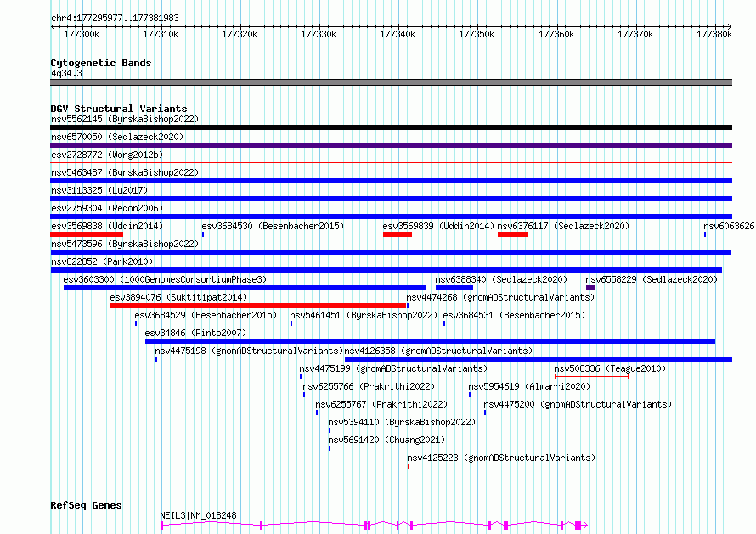This screenshot has height=534, width=756.
Task: Open esv3894076 (Suktitipat2014) label
Action: coord(178,297)
